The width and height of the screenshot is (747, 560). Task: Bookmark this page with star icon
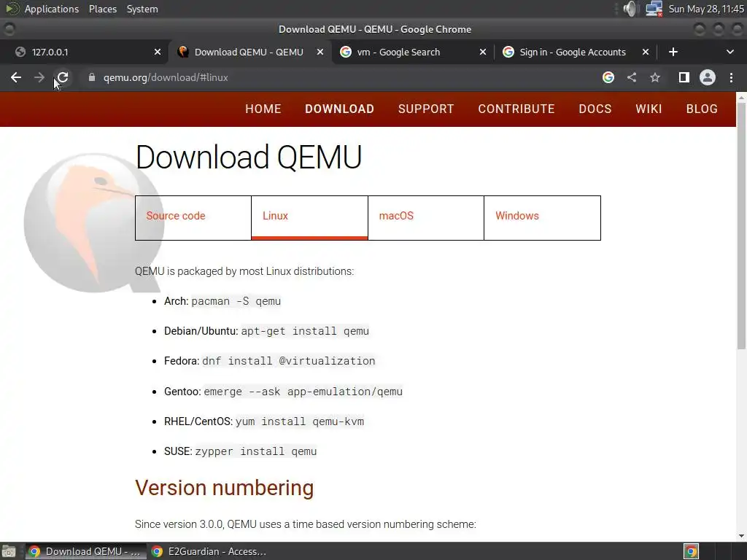point(655,77)
